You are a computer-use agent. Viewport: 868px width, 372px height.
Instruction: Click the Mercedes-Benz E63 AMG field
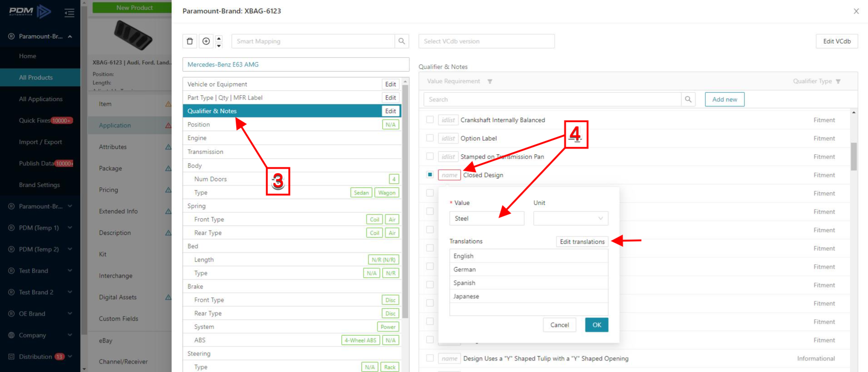tap(296, 65)
